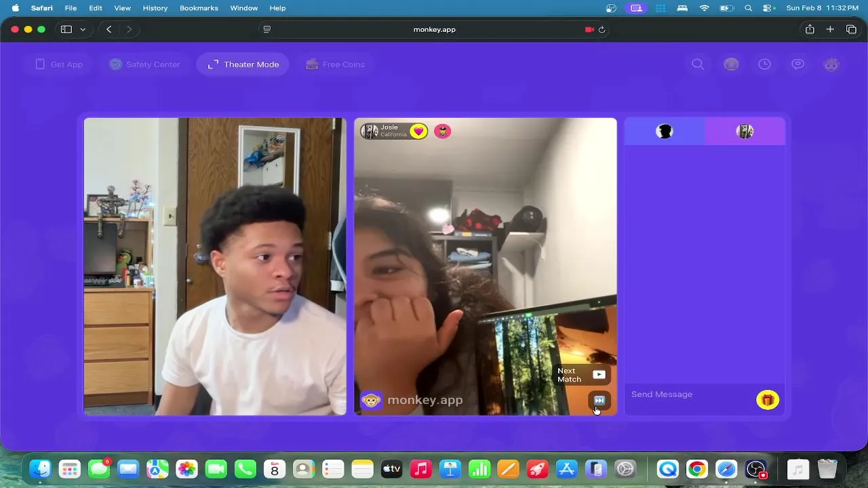The height and width of the screenshot is (488, 868).
Task: Open the battery status menu
Action: tap(726, 8)
